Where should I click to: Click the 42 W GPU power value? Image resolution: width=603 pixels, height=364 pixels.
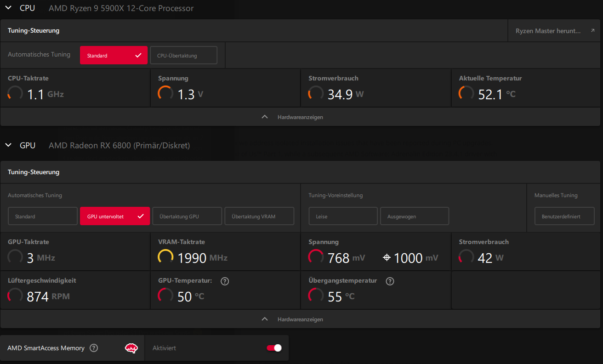point(490,258)
